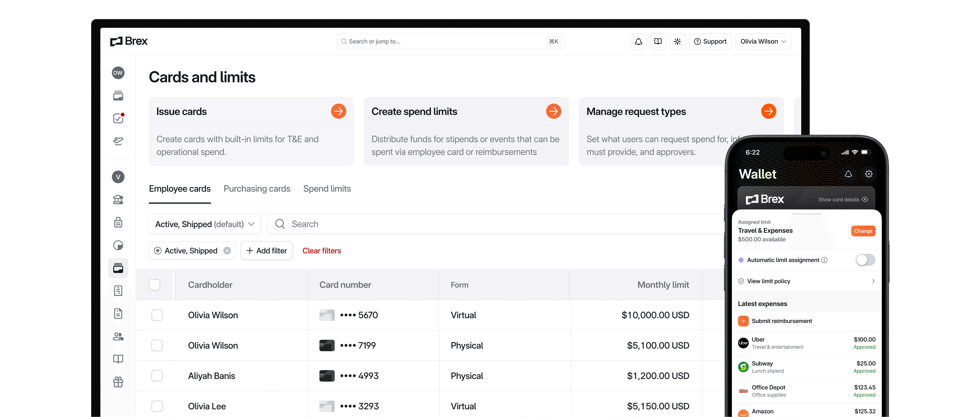Open wallet settings gear on phone
The height and width of the screenshot is (417, 980).
tap(868, 174)
